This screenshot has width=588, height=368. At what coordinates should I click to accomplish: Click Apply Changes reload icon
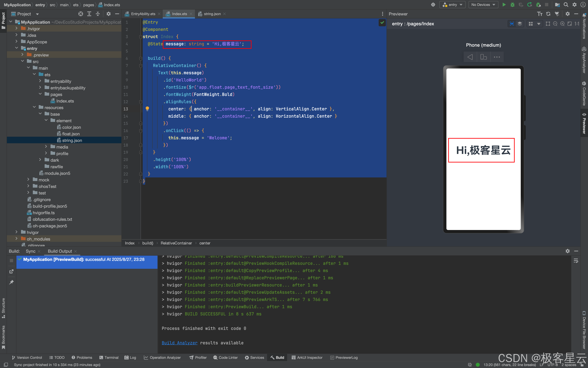click(530, 5)
